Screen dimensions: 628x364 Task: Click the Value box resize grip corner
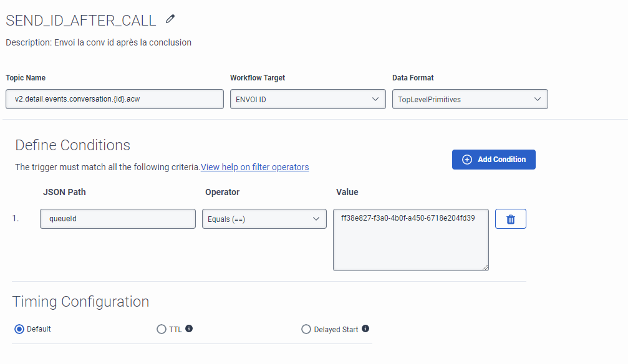click(485, 267)
